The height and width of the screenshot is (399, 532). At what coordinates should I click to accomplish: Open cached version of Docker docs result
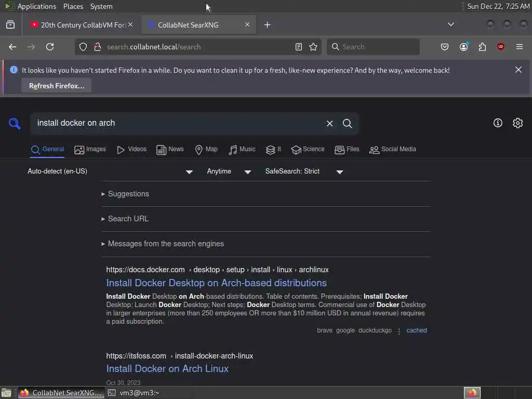point(416,330)
